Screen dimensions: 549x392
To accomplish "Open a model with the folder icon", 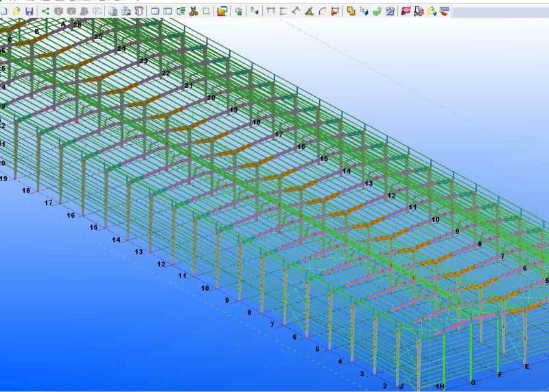I will (x=16, y=12).
